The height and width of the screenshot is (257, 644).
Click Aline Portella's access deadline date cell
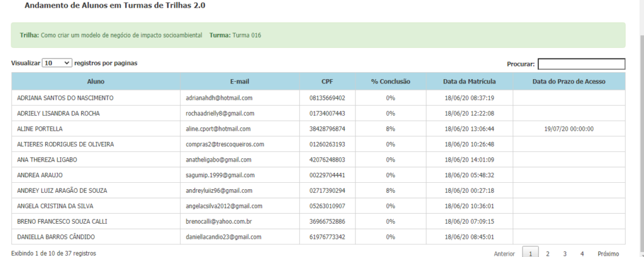[x=569, y=129]
